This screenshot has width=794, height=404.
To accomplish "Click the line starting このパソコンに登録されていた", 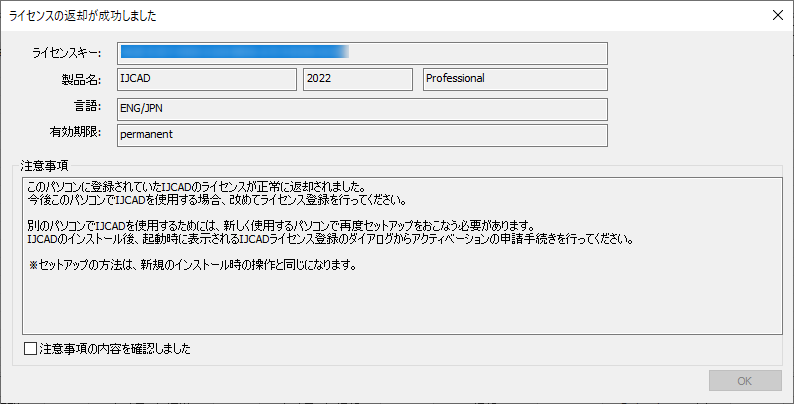I will (x=196, y=188).
